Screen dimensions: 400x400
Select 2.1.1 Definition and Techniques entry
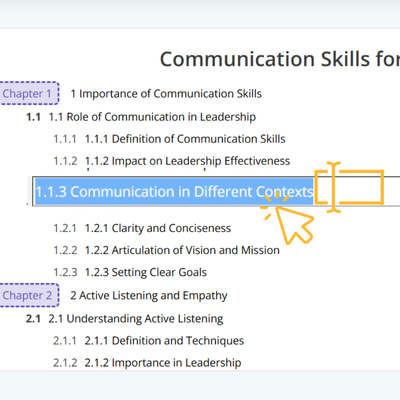(164, 341)
